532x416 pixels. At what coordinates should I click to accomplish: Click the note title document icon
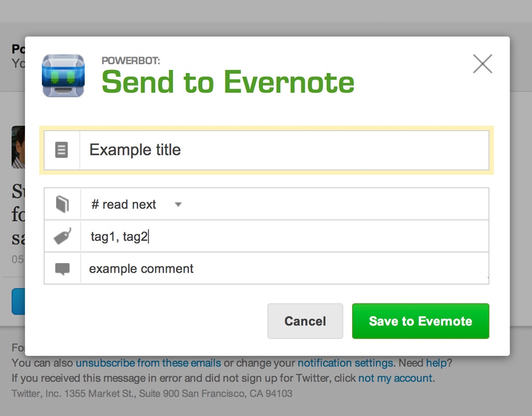click(61, 150)
